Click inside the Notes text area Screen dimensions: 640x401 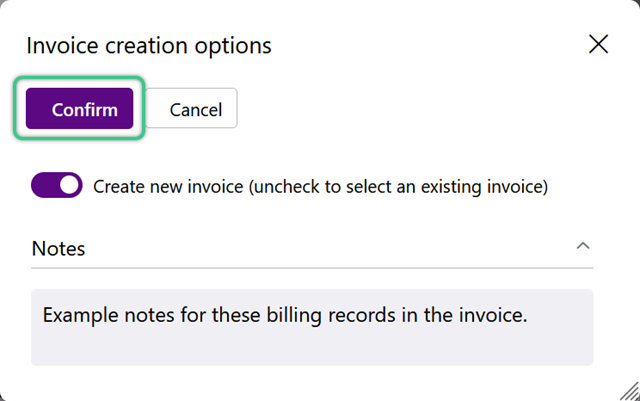click(x=312, y=327)
